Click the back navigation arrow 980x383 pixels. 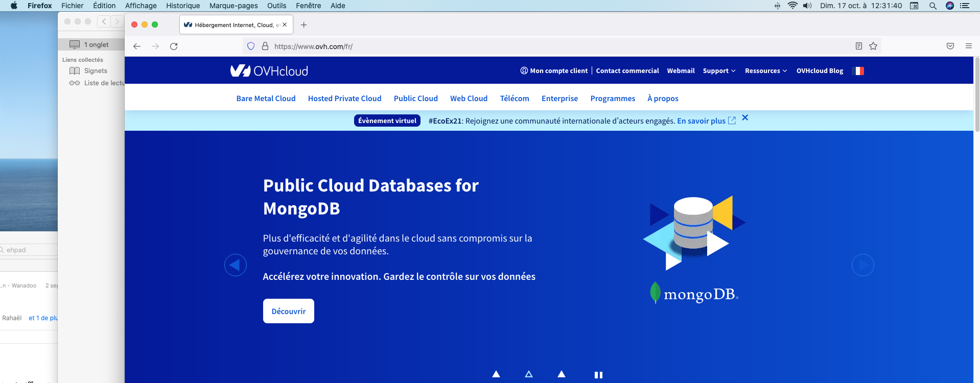pyautogui.click(x=137, y=46)
